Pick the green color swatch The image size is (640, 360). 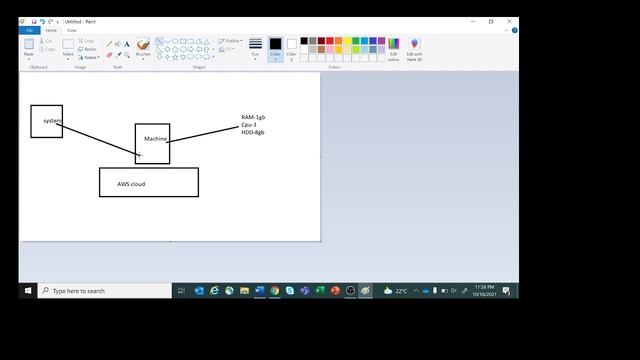pos(356,41)
